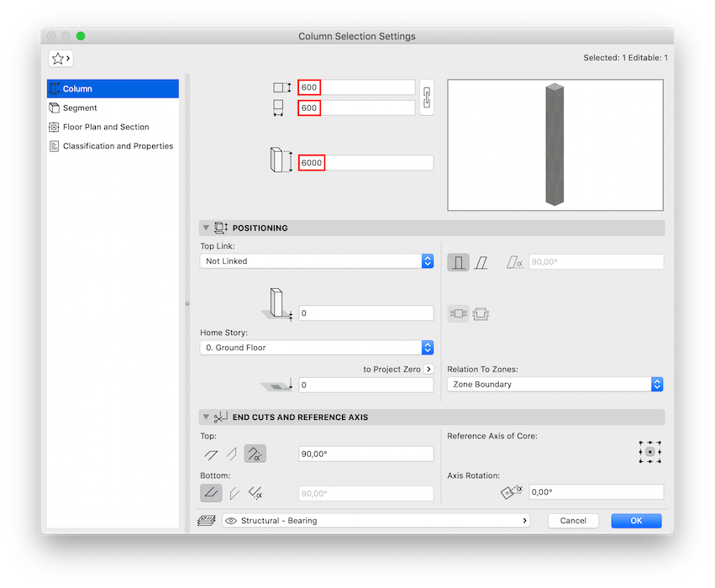The width and height of the screenshot is (715, 588).
Task: Click the home story offset column icon
Action: [276, 305]
